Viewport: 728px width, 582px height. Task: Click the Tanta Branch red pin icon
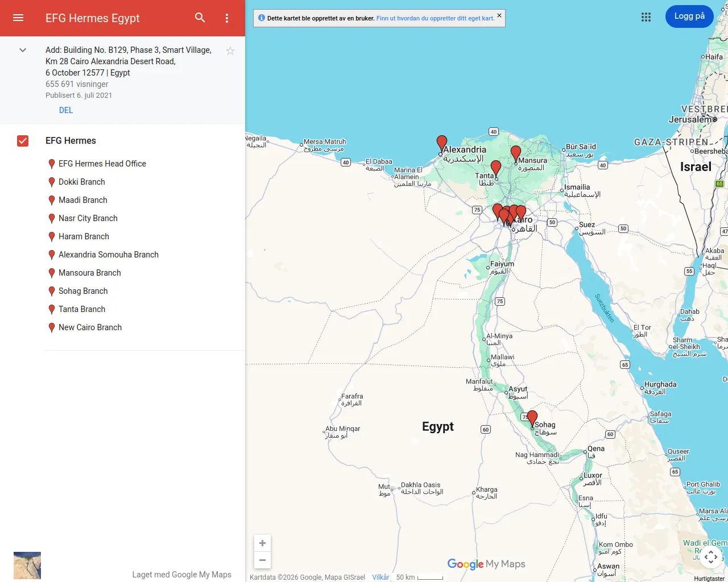[52, 310]
